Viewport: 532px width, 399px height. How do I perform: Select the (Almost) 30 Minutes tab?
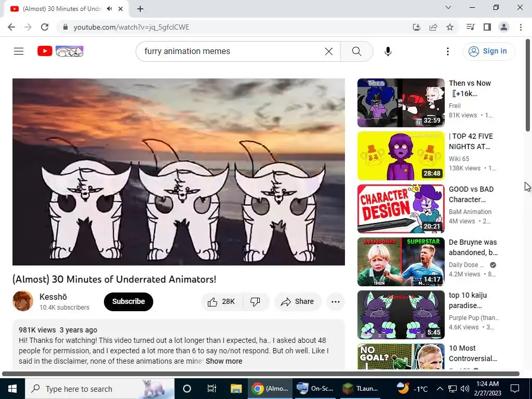62,9
